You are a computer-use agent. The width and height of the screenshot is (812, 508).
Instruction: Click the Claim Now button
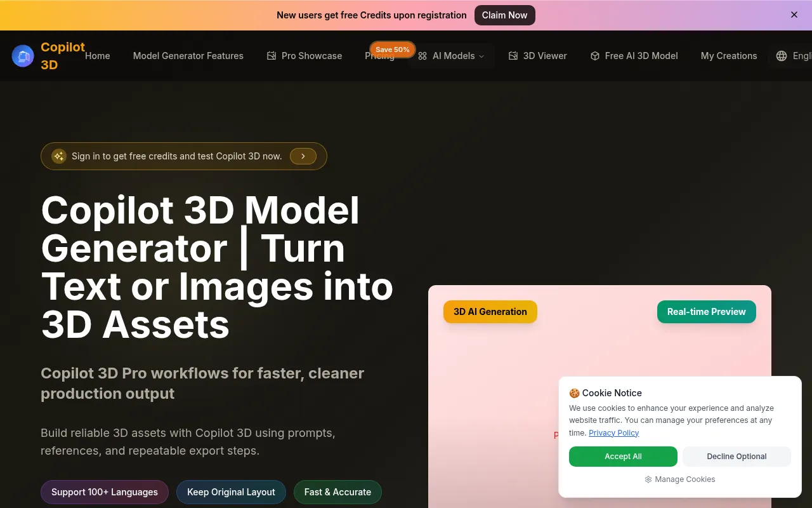tap(505, 15)
